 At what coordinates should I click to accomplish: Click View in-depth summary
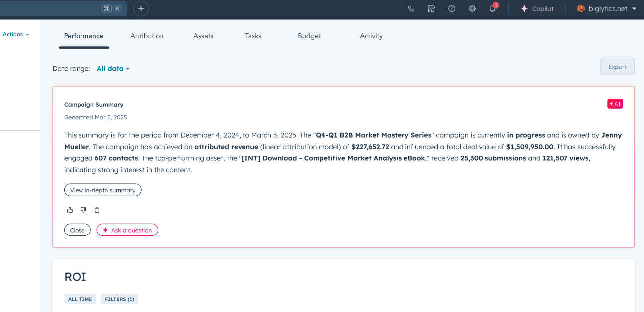coord(102,190)
